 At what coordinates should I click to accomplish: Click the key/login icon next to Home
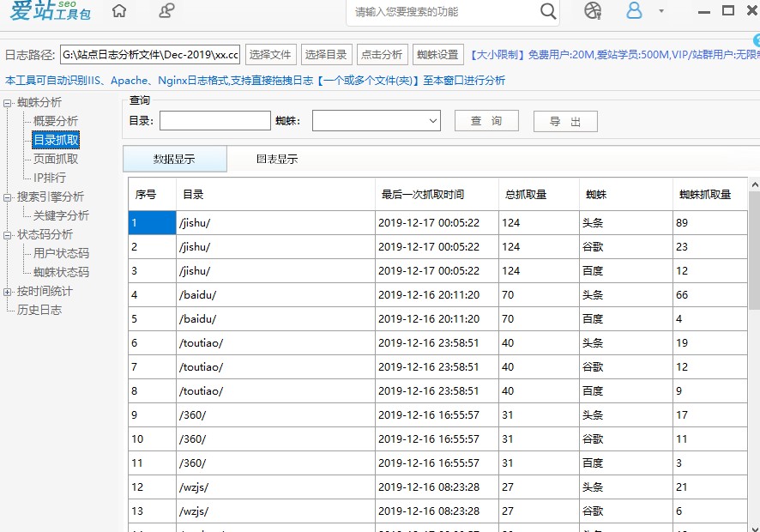tap(166, 12)
